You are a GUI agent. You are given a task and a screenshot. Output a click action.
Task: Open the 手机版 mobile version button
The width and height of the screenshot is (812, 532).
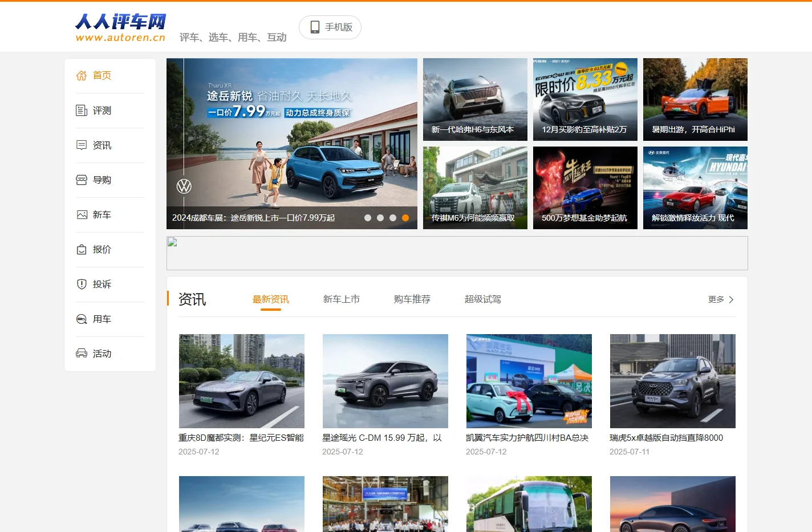pyautogui.click(x=330, y=27)
